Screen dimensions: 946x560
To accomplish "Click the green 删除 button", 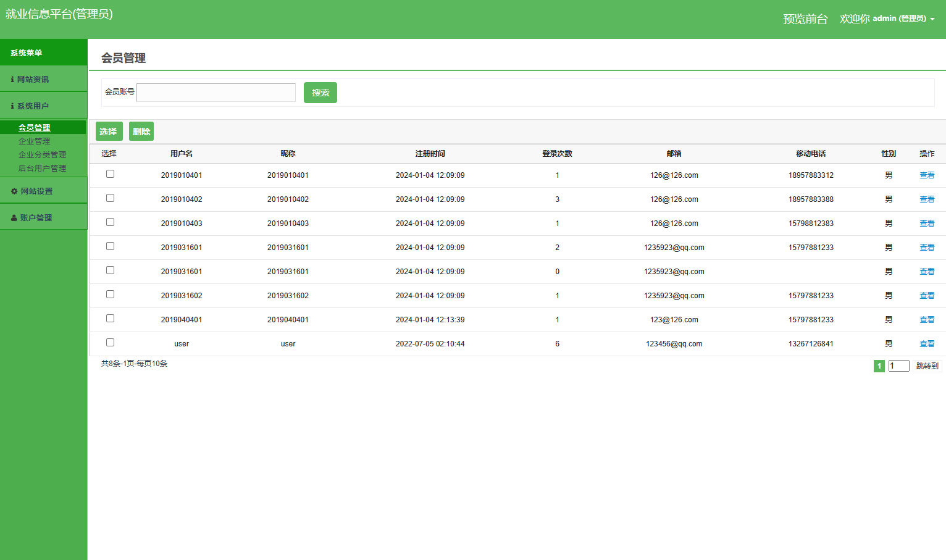I will click(x=141, y=132).
